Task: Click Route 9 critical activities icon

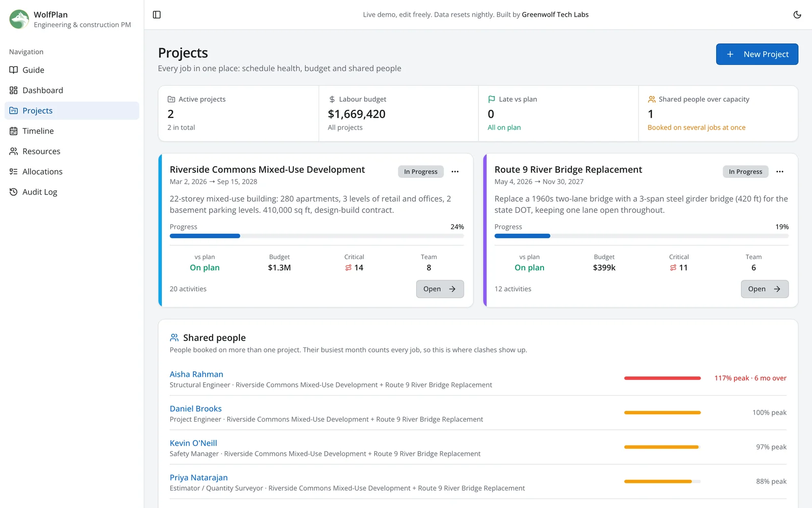Action: 673,268
